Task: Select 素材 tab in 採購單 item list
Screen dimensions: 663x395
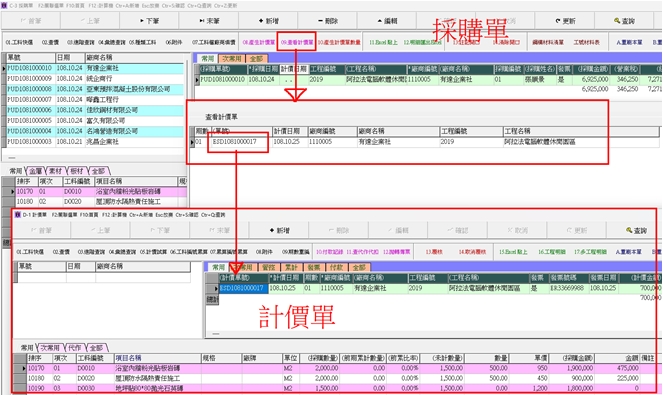Action: tap(56, 171)
